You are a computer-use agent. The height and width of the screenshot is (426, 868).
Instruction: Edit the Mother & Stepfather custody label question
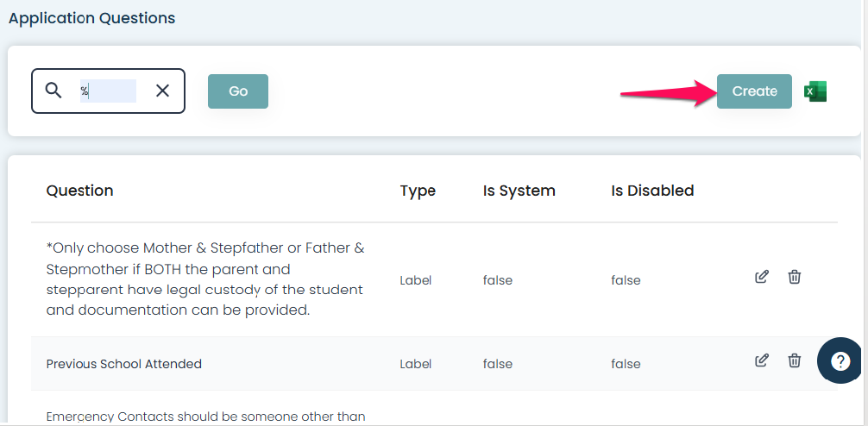[761, 277]
